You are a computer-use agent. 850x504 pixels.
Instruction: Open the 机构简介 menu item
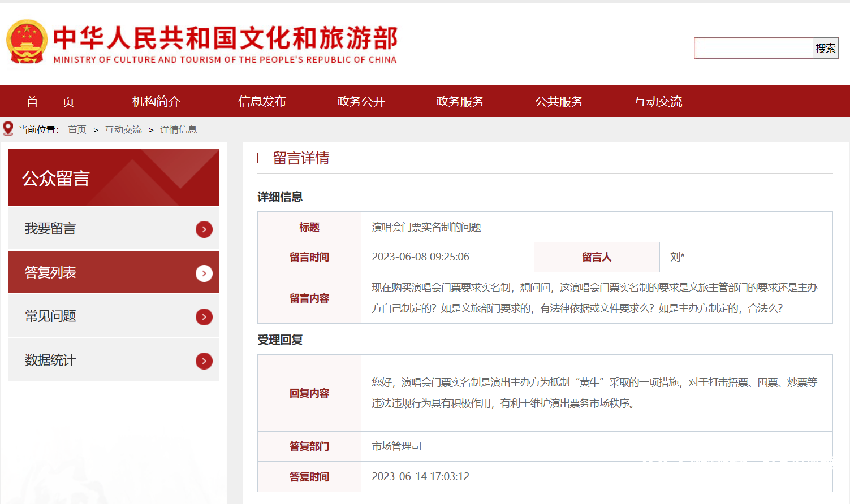[156, 102]
